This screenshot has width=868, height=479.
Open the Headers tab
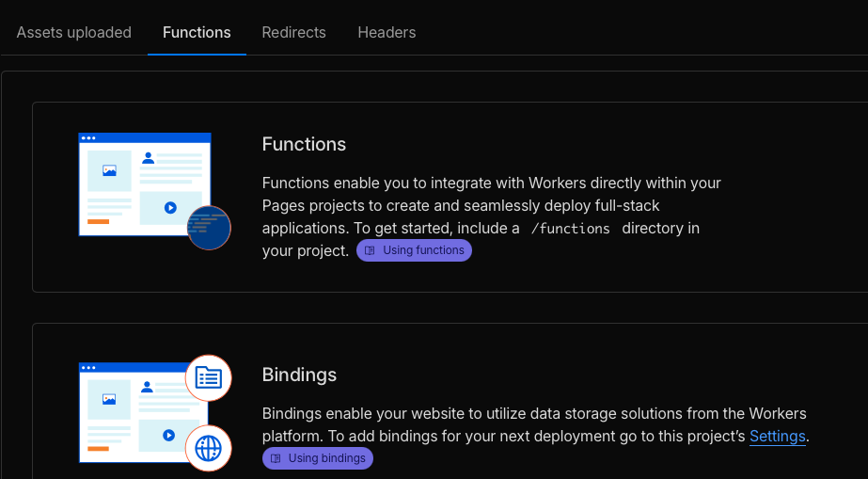pyautogui.click(x=387, y=32)
